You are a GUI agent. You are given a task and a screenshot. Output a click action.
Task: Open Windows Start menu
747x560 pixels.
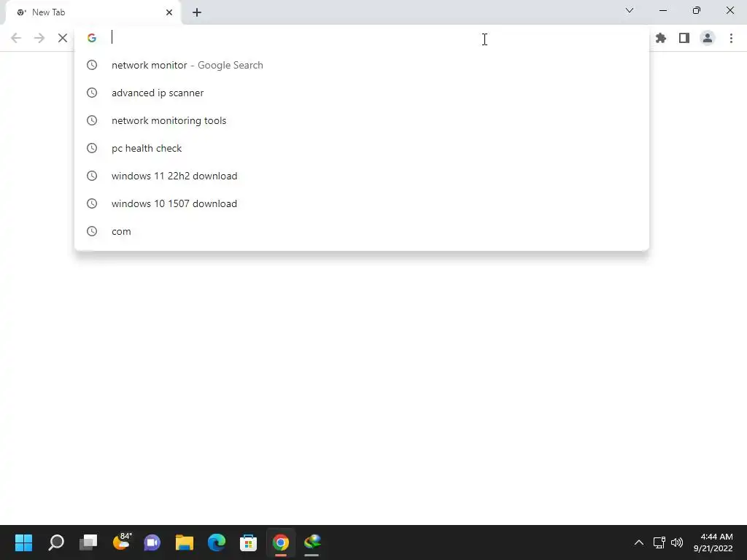click(24, 542)
